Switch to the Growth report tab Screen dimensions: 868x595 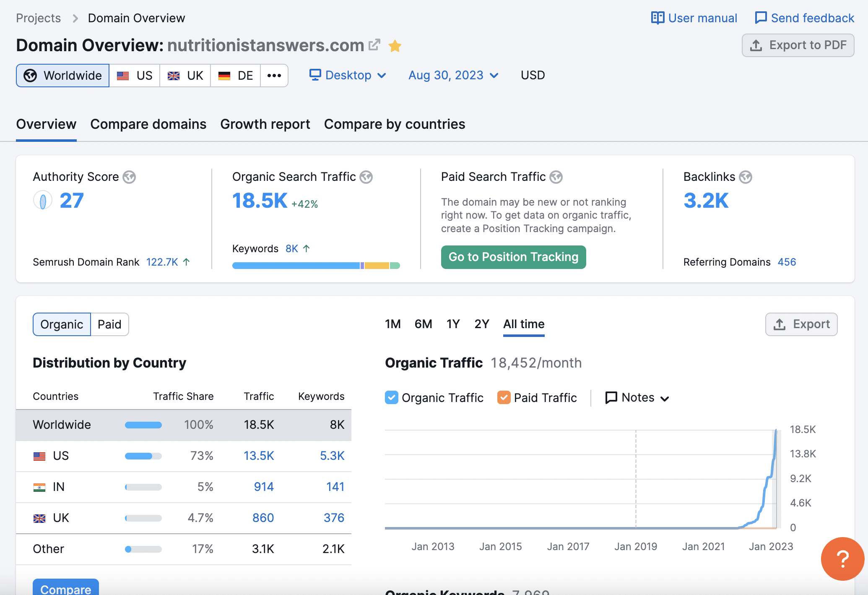(x=265, y=123)
